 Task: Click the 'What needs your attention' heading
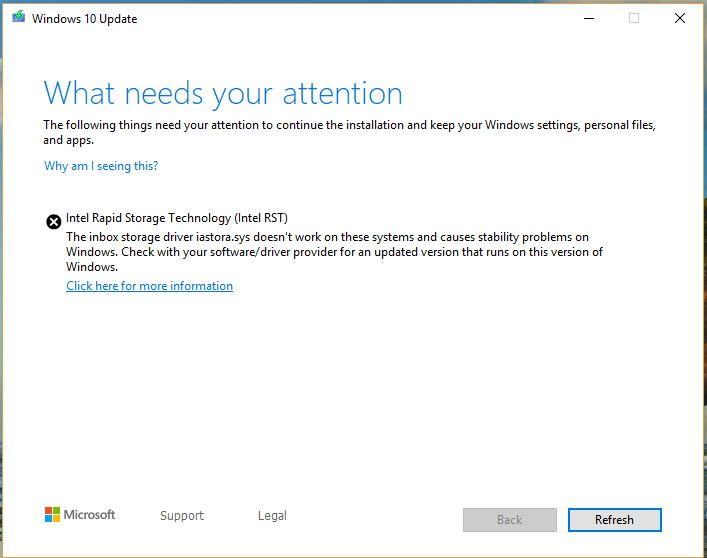point(223,94)
